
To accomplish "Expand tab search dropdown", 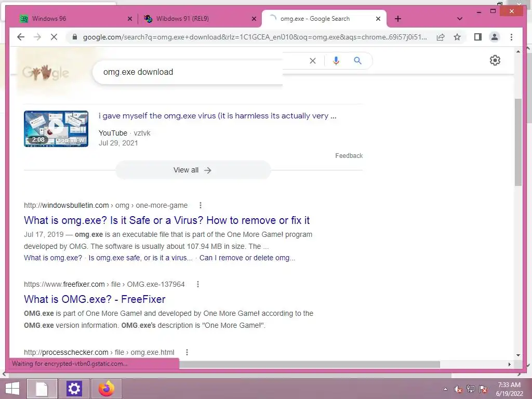I will pos(460,19).
